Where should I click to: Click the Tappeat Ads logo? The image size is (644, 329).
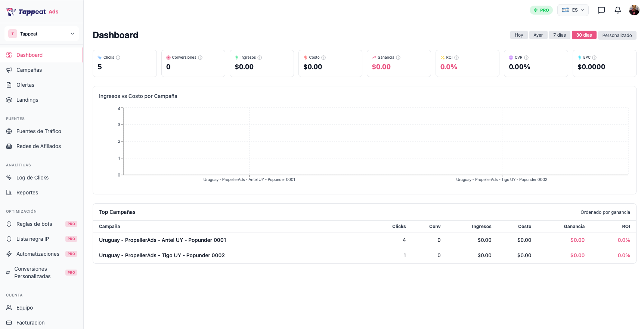pos(32,12)
